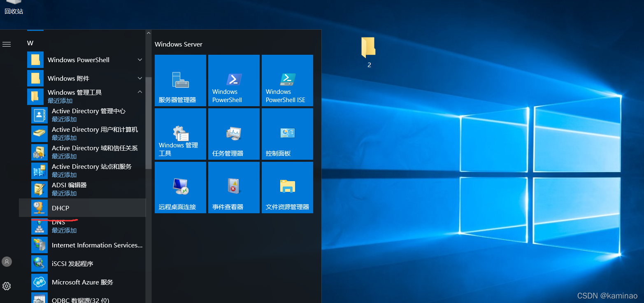This screenshot has height=303, width=644.
Task: Click the Active Directory 管理中心 label text
Action: point(88,111)
